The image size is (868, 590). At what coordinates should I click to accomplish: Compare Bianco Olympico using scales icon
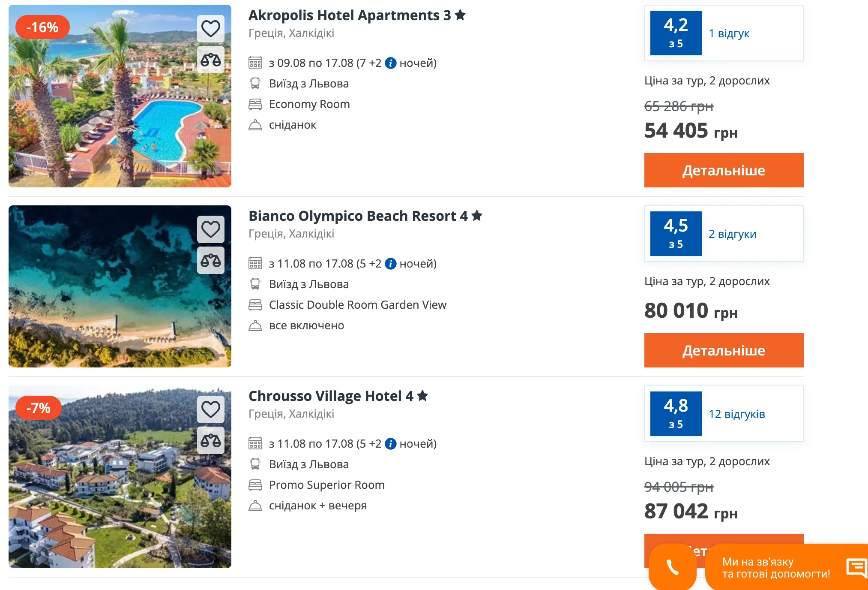tap(210, 260)
